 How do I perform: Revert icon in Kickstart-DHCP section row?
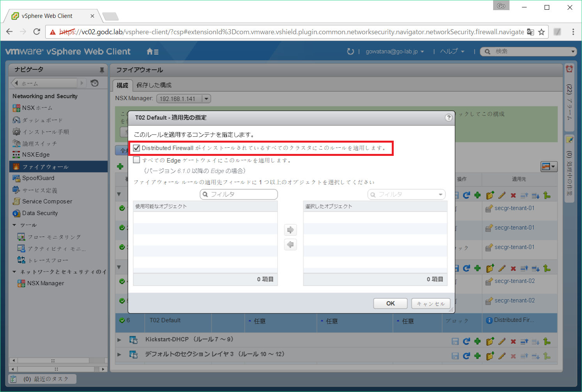[x=466, y=341]
